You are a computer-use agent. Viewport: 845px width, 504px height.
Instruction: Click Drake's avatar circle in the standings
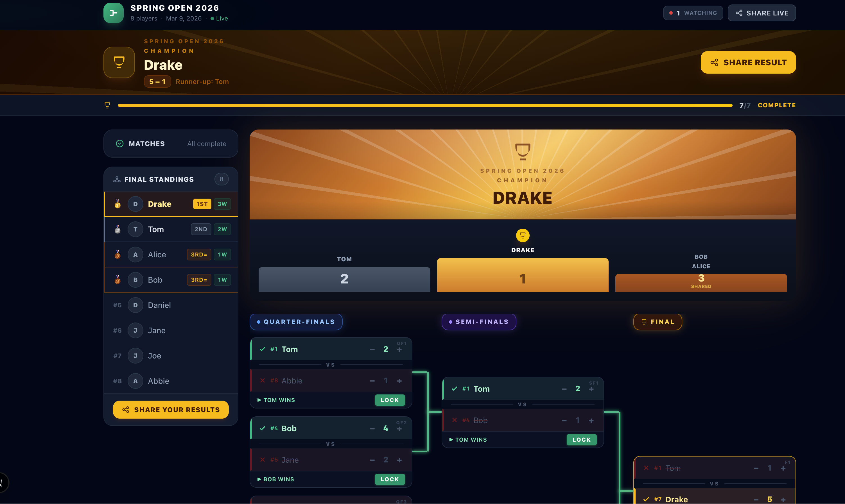tap(135, 204)
